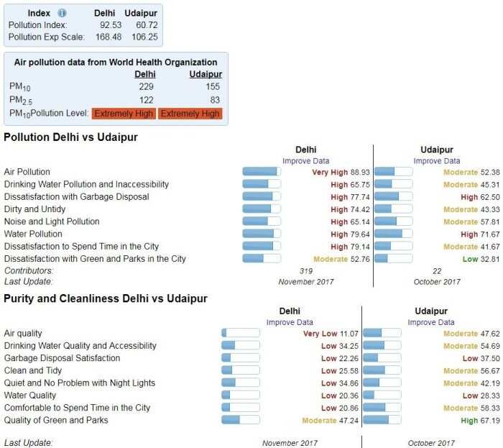The image size is (503, 448).
Task: Open Delhi's Improve Data link under Pollution
Action: coord(306,161)
